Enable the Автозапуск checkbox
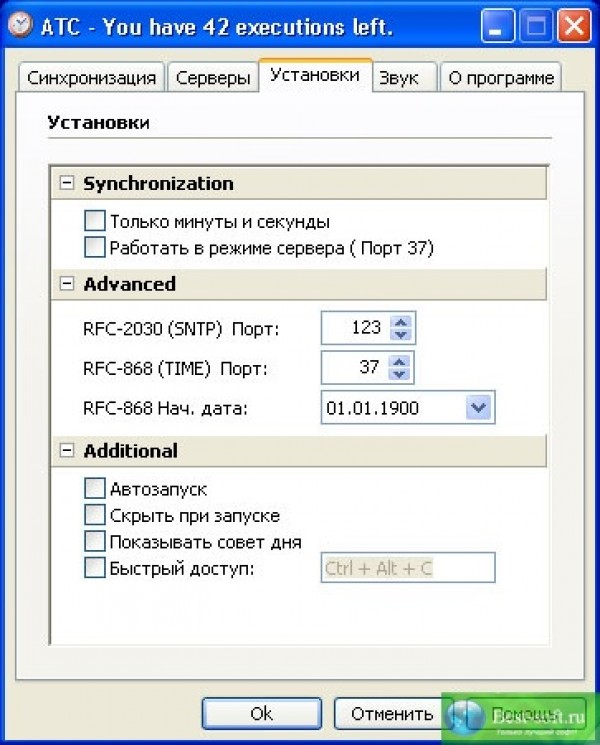 pos(95,488)
